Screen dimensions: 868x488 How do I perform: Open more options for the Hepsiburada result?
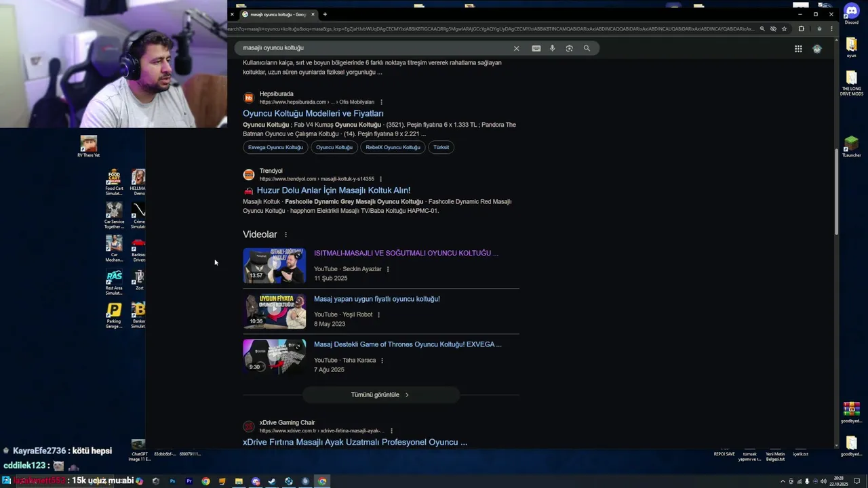(x=381, y=102)
